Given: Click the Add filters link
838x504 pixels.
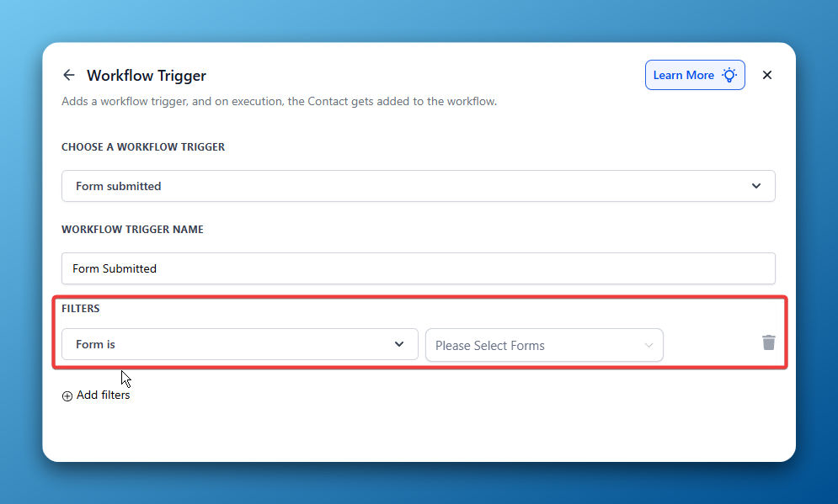Looking at the screenshot, I should [103, 395].
